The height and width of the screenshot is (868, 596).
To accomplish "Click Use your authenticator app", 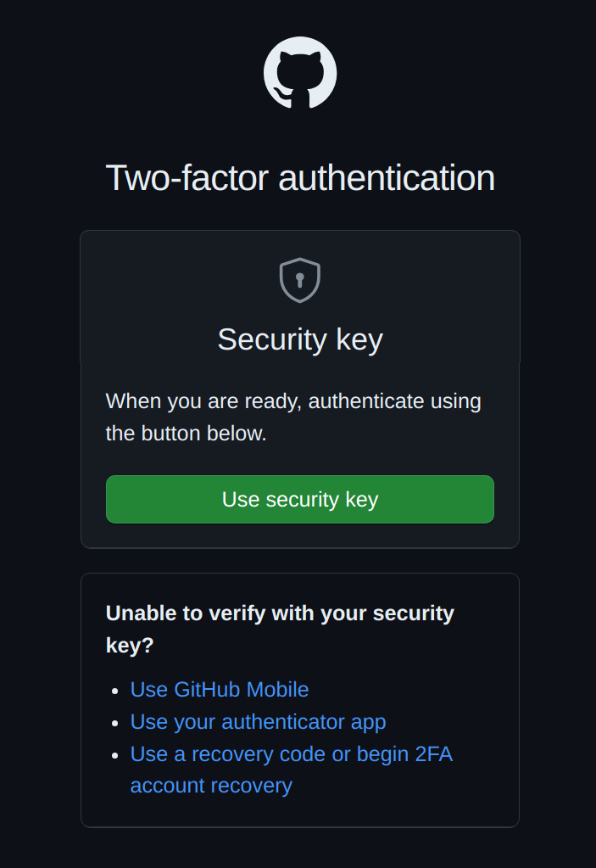I will [x=257, y=722].
